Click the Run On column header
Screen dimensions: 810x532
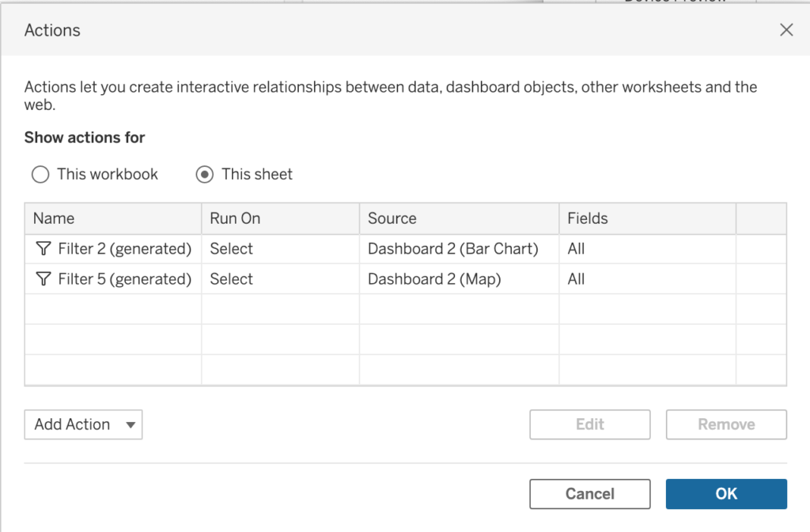235,219
